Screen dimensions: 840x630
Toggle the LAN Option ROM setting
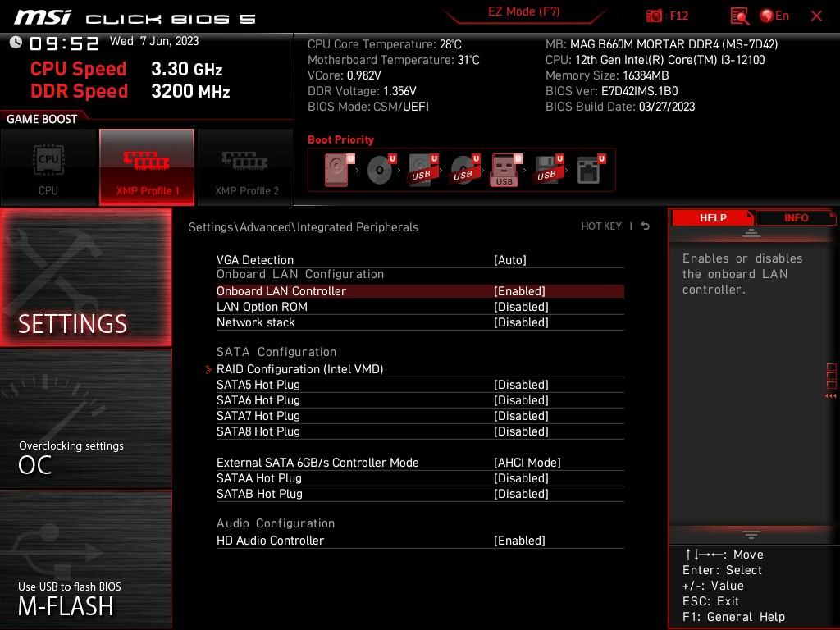420,307
